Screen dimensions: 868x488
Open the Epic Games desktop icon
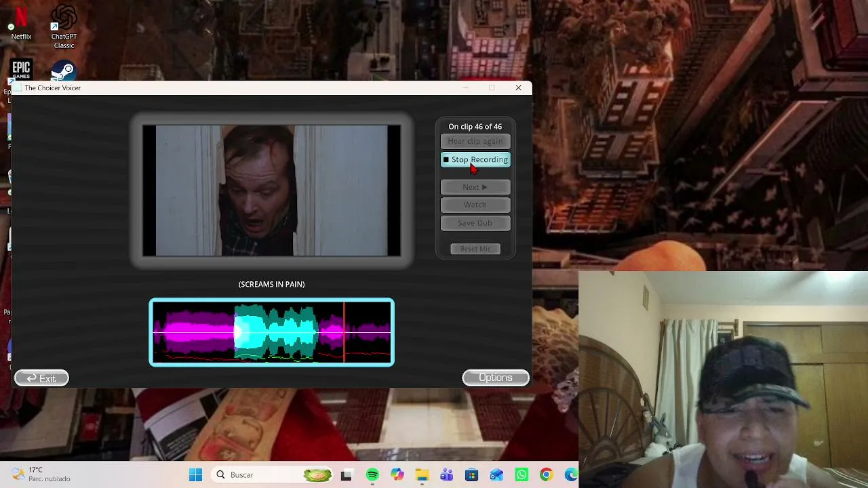click(21, 70)
